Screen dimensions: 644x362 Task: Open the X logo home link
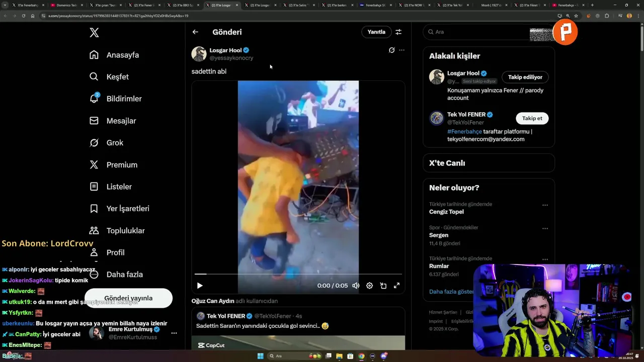(x=94, y=33)
